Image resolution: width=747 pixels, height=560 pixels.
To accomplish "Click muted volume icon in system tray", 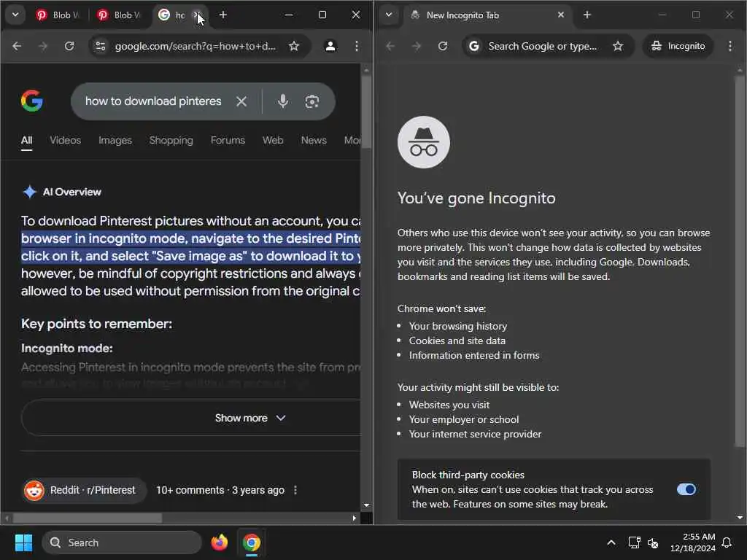I will (x=653, y=542).
